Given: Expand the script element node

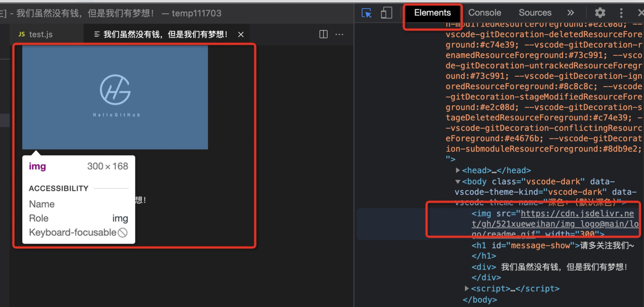Looking at the screenshot, I should coord(466,288).
